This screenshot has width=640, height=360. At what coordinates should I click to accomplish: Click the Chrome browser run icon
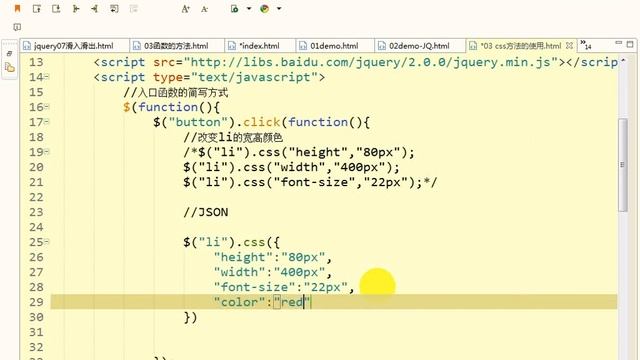coord(264,9)
